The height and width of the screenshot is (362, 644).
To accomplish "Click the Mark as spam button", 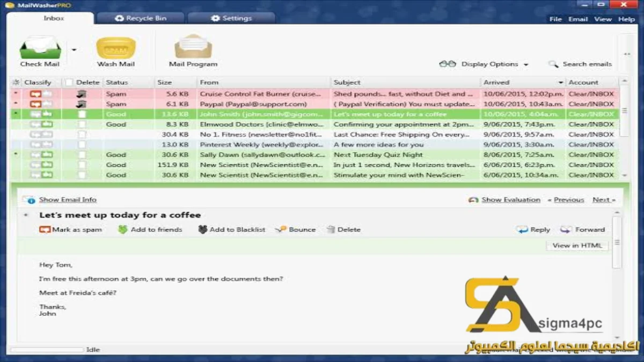I will coord(71,230).
